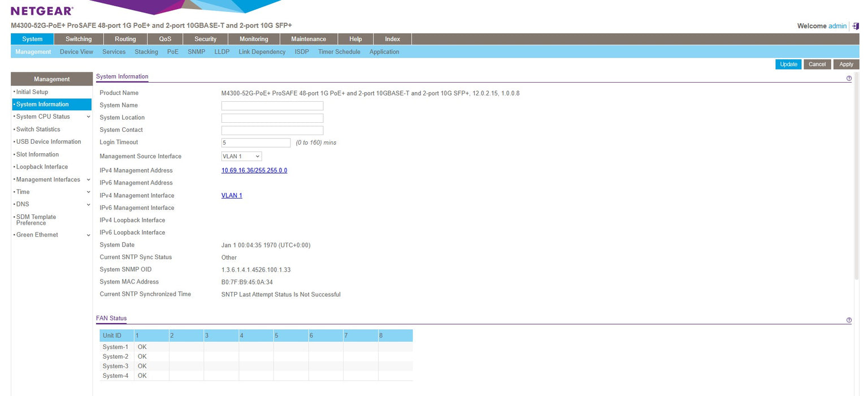Follow the VLAN 1 management interface link
The image size is (868, 396).
coord(232,196)
